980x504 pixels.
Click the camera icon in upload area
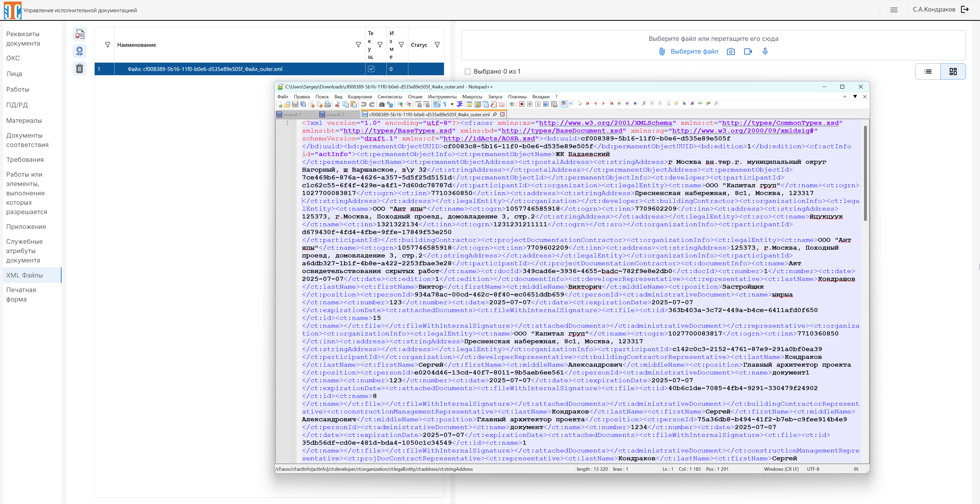click(x=730, y=51)
